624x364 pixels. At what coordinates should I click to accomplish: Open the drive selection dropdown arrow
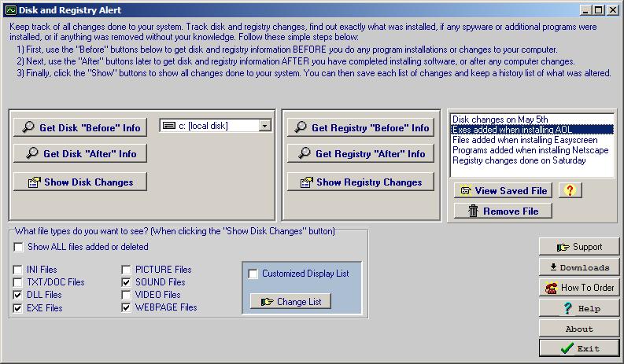(x=264, y=126)
